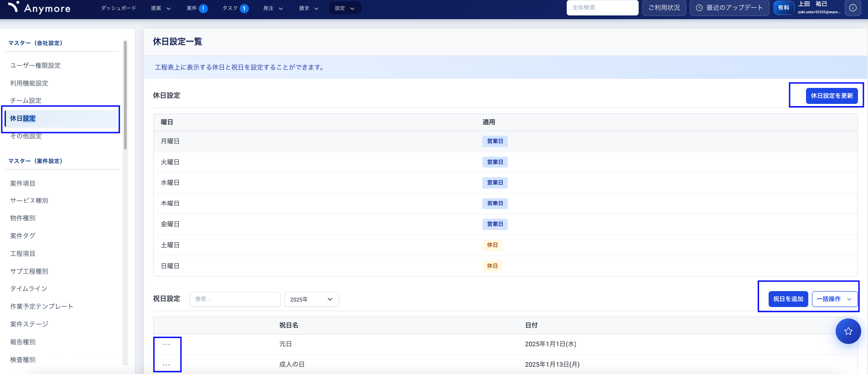Open the three-dot menu for 成人の日

[x=166, y=365]
